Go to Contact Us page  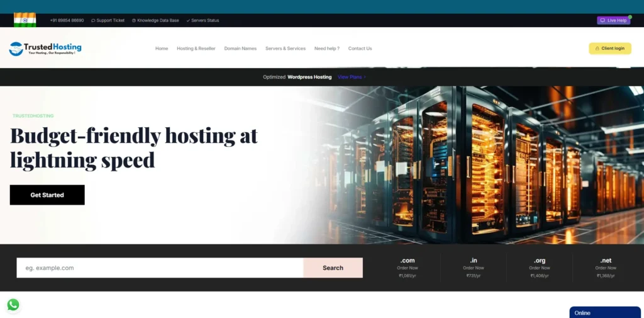360,48
